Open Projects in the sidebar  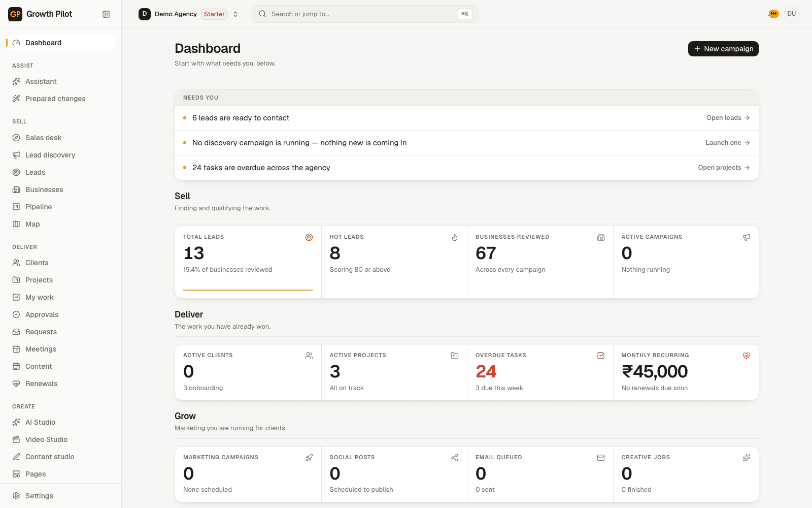click(60, 280)
